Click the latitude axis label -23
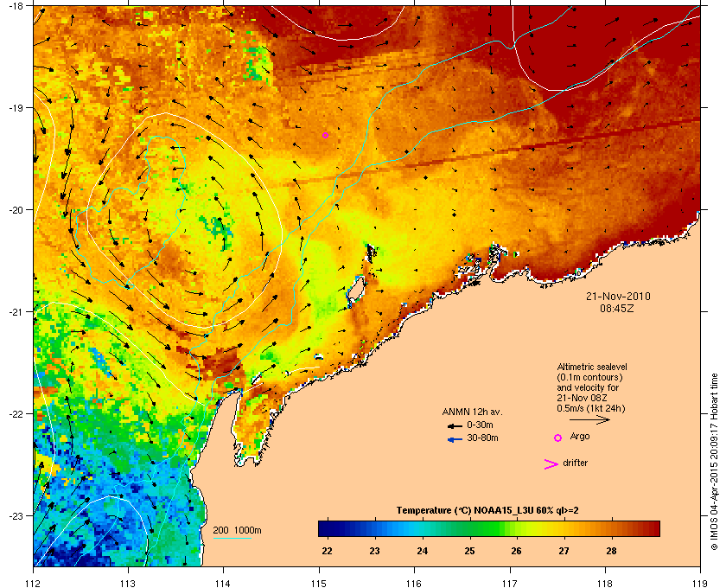The height and width of the screenshot is (588, 726). pos(16,515)
